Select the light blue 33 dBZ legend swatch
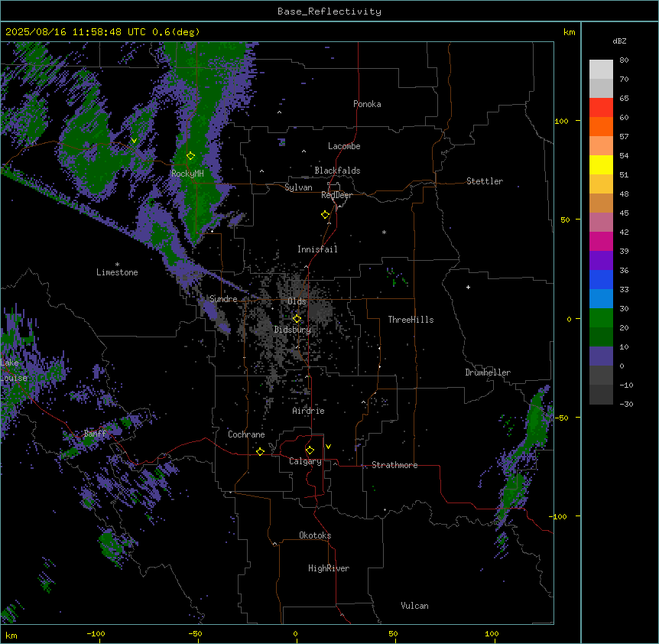This screenshot has height=644, width=659. tap(601, 299)
